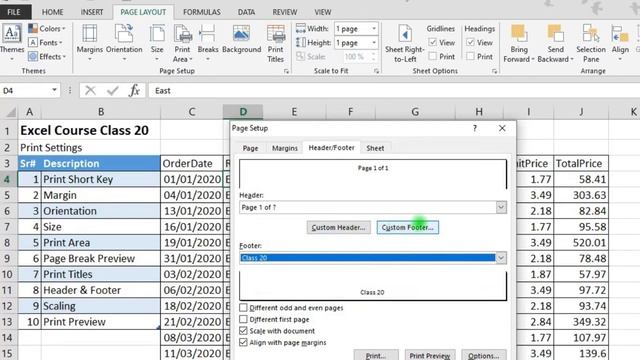Close the Page Setup dialog

pos(502,128)
